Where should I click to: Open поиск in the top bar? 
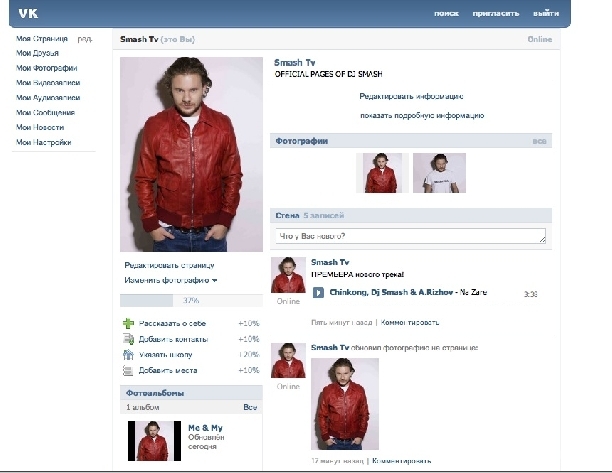[447, 14]
